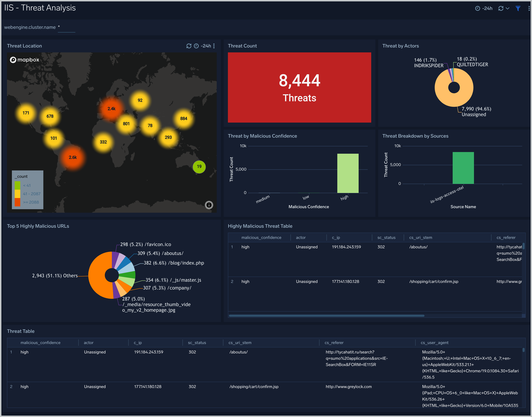The width and height of the screenshot is (532, 417).
Task: Click the /blog/index.php pie label
Action: click(174, 263)
